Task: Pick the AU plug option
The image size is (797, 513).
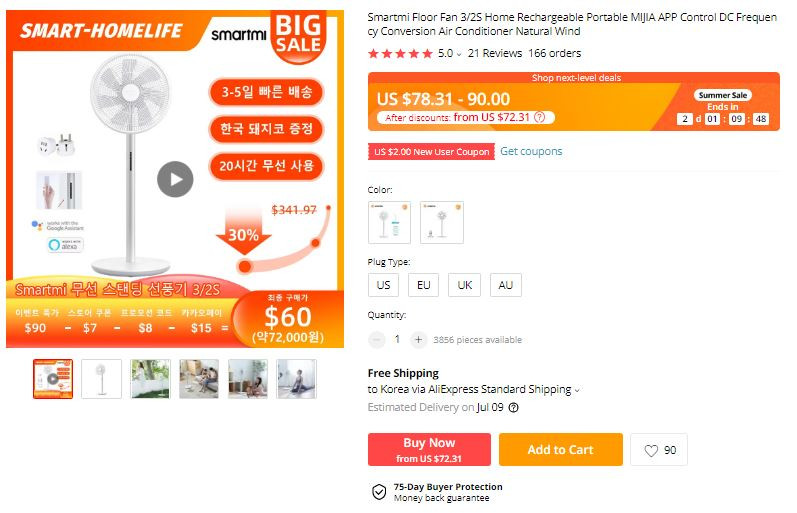Action: coord(506,285)
